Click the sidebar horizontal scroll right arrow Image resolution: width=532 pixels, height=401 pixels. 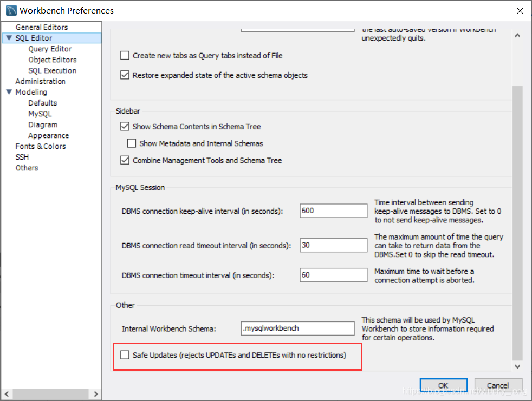[x=96, y=394]
